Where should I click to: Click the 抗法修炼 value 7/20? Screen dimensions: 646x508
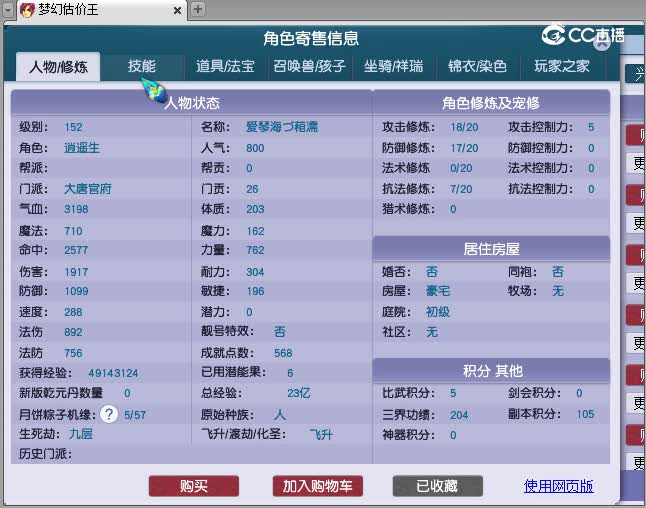(x=461, y=189)
